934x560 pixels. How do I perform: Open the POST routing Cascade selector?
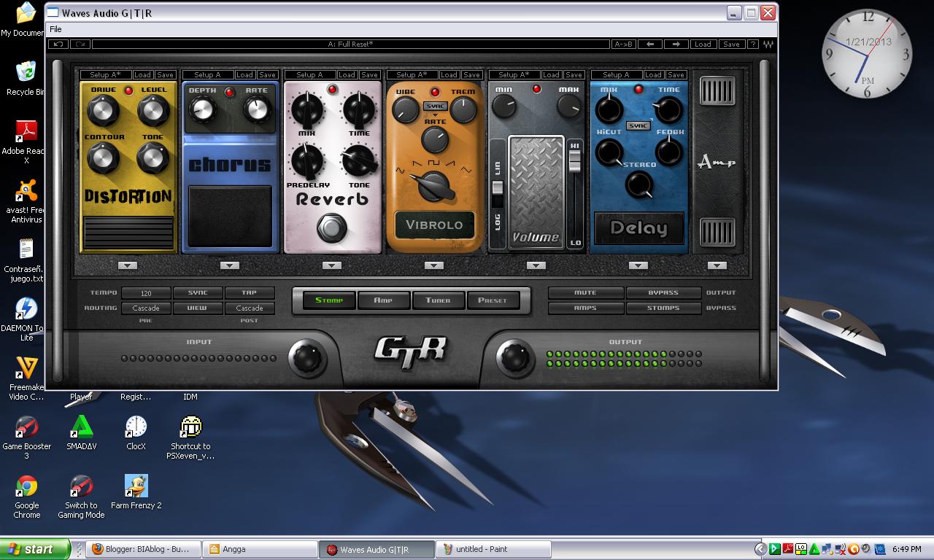[x=250, y=308]
